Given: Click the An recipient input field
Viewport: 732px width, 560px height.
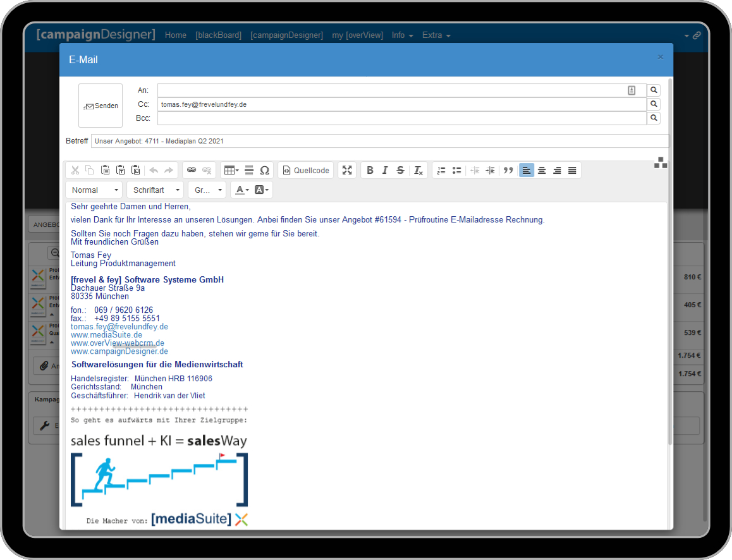Looking at the screenshot, I should pyautogui.click(x=401, y=90).
